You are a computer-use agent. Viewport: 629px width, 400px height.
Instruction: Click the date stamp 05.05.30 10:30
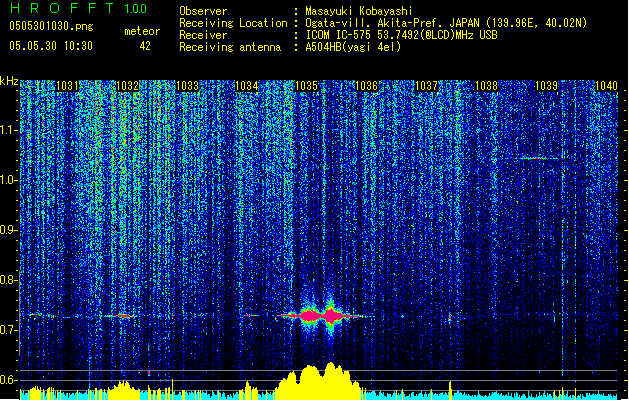coord(51,46)
